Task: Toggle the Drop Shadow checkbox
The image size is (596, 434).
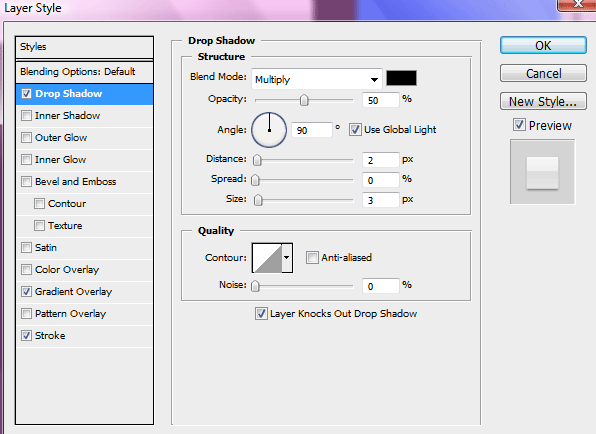Action: tap(26, 93)
